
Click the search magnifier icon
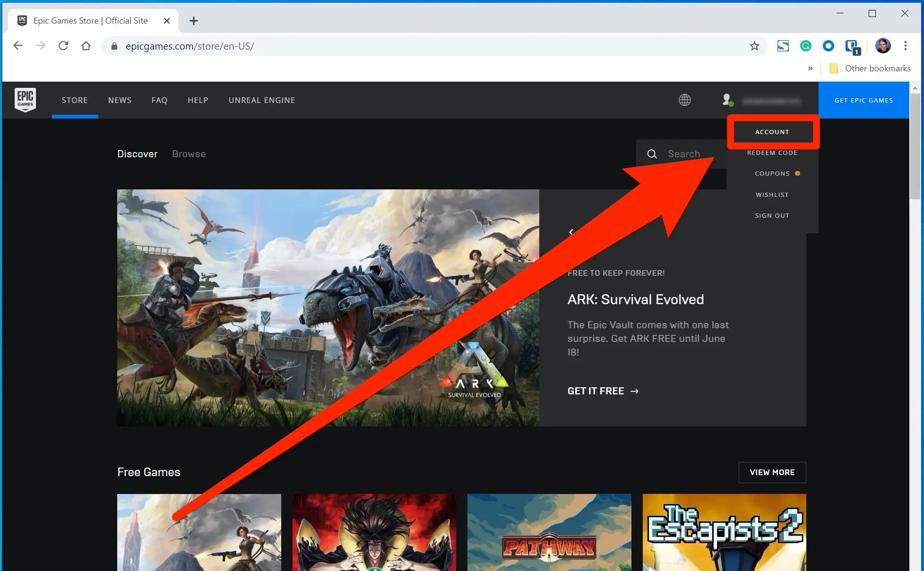[652, 154]
